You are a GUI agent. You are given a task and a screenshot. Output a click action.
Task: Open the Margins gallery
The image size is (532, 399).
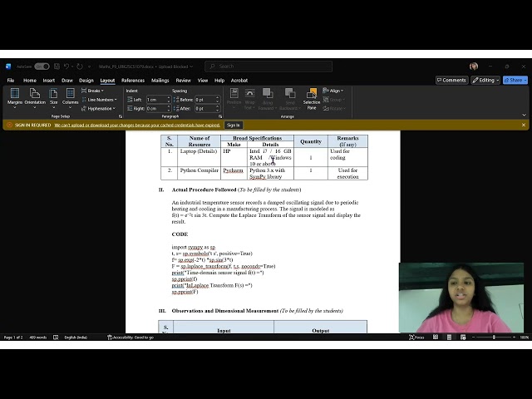coord(15,98)
